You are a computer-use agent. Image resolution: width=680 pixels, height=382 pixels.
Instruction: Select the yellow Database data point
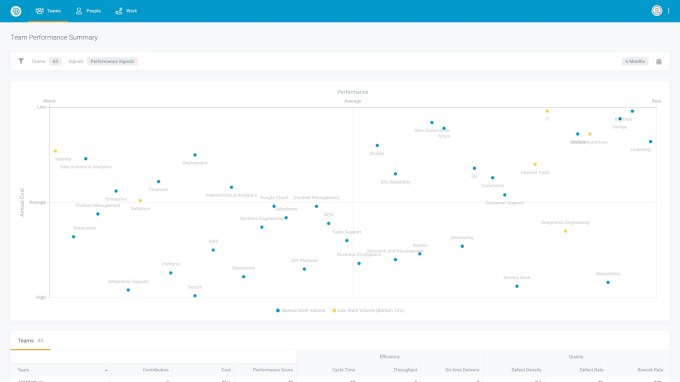(140, 200)
